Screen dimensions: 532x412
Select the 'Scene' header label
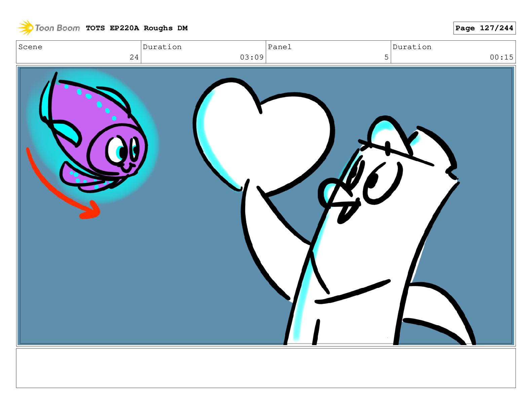tap(30, 47)
